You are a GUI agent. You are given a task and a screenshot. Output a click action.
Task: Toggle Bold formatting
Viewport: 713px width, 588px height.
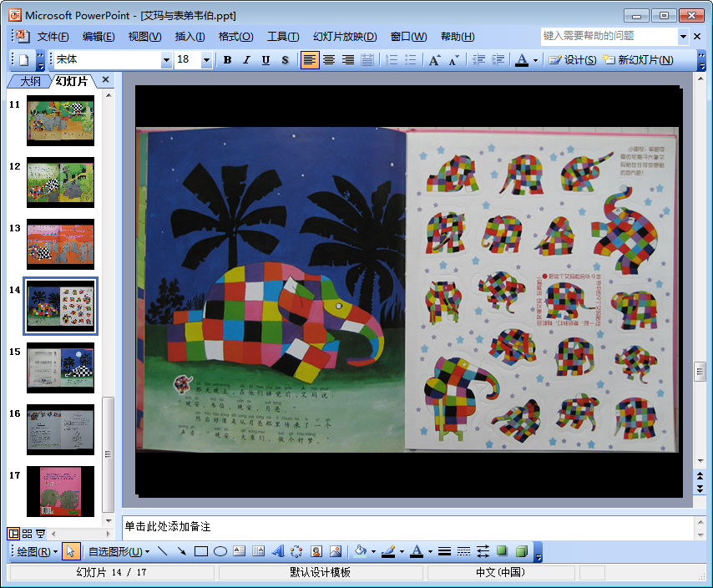[x=227, y=60]
